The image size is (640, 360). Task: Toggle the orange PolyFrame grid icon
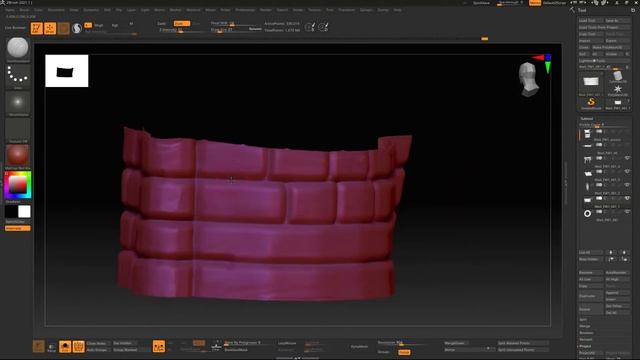click(x=78, y=347)
